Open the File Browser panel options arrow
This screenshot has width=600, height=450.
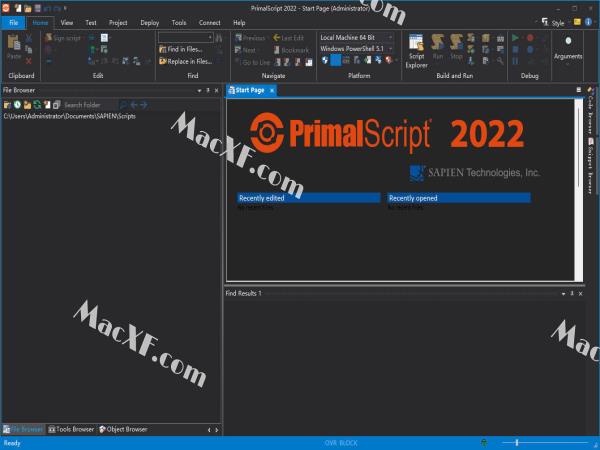[199, 91]
